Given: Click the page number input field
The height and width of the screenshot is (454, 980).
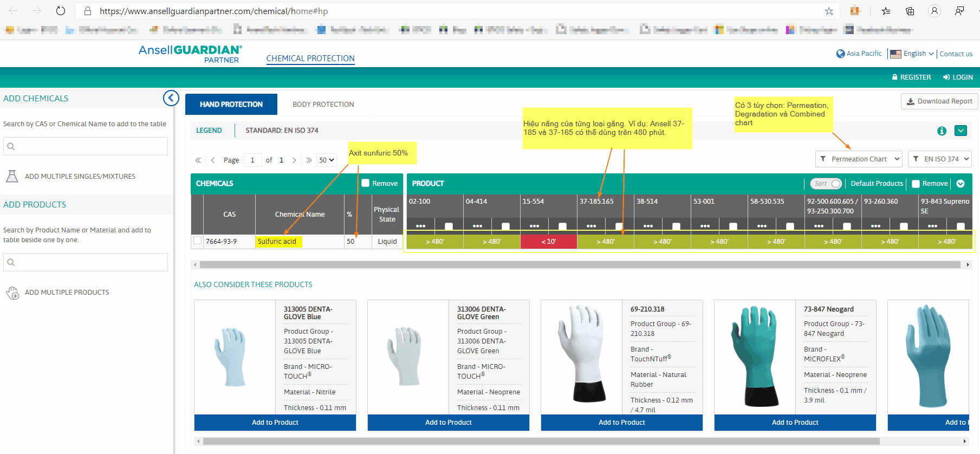Looking at the screenshot, I should [x=252, y=160].
